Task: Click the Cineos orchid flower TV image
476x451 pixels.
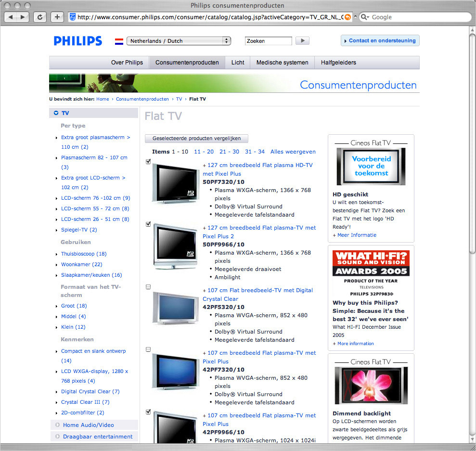Action: 371,386
